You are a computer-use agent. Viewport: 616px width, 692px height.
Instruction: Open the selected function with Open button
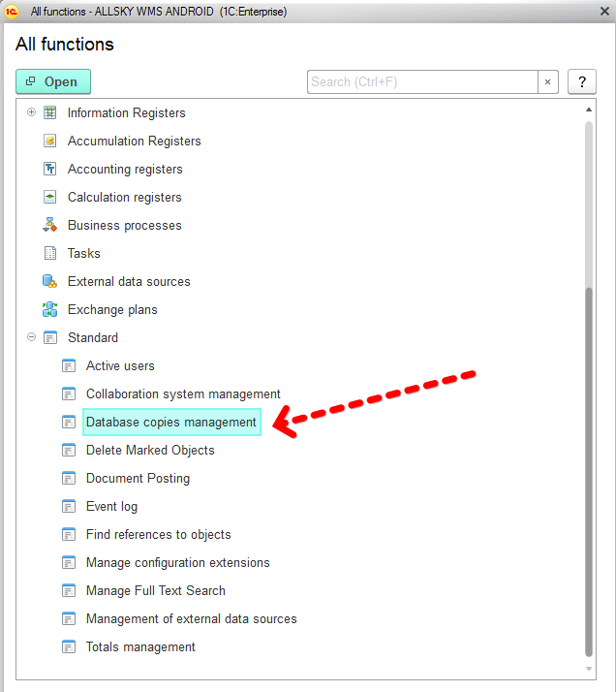pos(53,81)
